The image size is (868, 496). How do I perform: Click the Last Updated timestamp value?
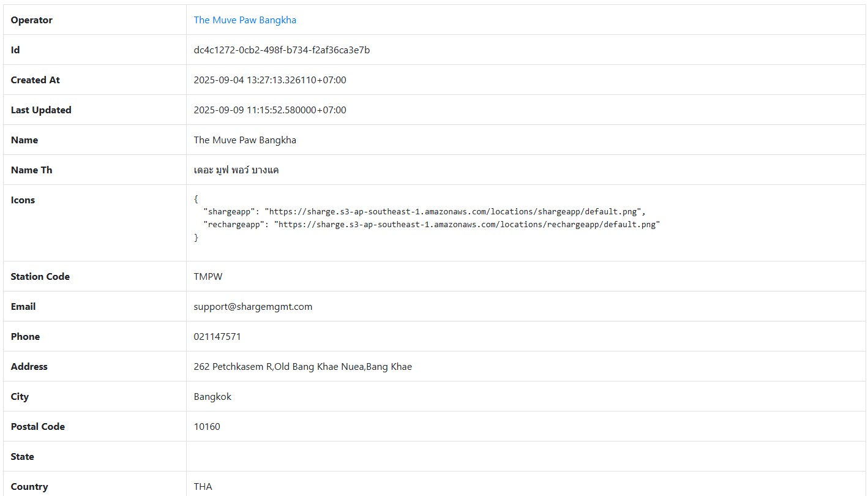270,110
